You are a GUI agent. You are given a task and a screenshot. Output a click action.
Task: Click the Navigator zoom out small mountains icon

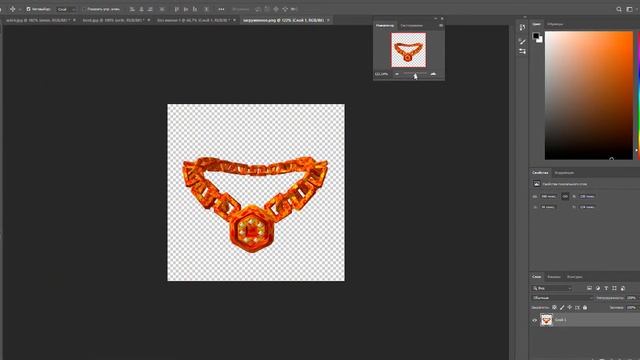(x=397, y=74)
